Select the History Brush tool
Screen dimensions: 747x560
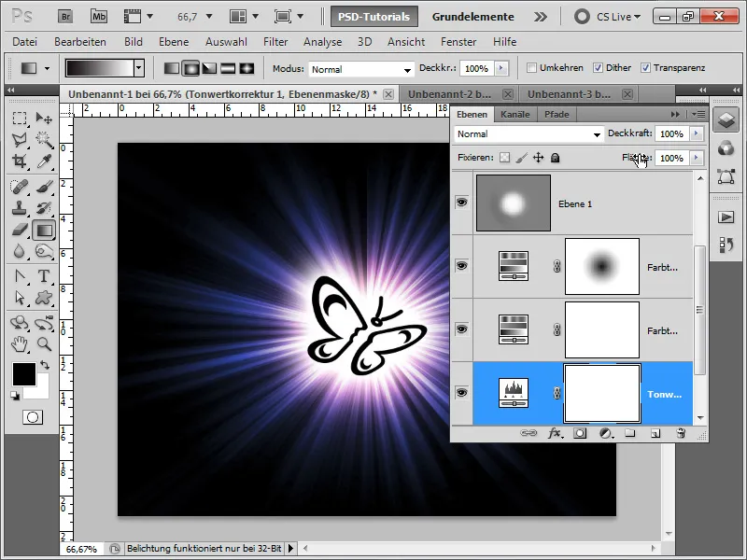(x=44, y=208)
